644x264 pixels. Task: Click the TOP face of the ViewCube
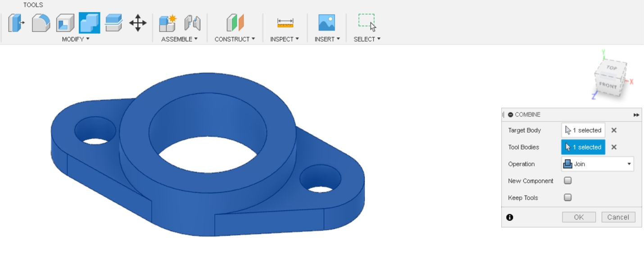(611, 68)
